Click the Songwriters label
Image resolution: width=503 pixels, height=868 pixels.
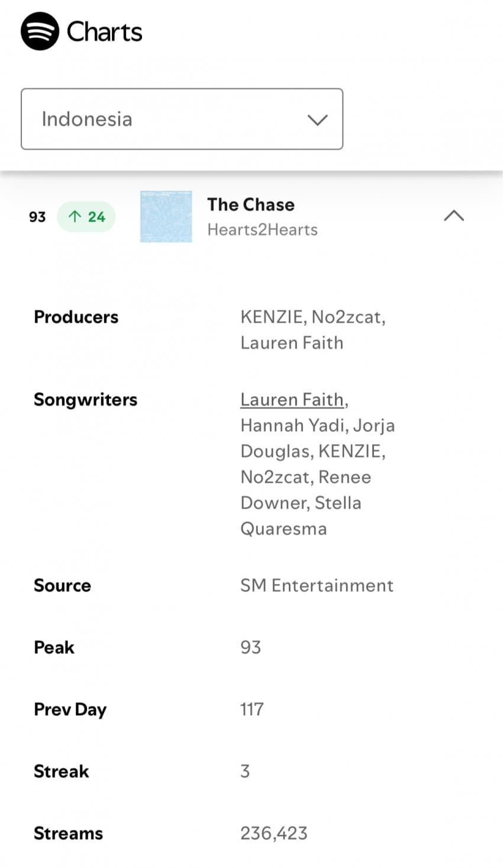[x=85, y=400]
